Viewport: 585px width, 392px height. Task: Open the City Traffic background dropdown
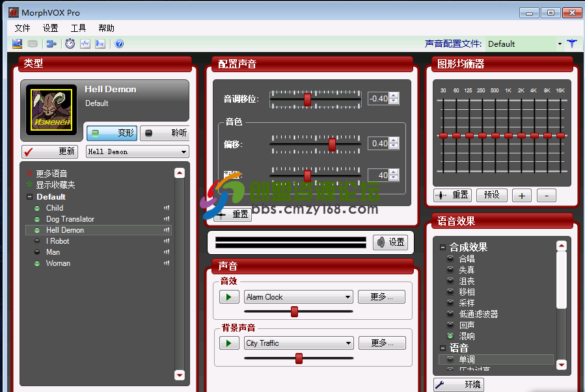[x=299, y=343]
